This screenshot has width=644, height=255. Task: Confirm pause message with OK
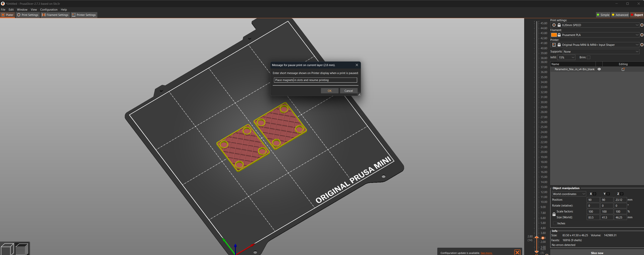(x=329, y=91)
